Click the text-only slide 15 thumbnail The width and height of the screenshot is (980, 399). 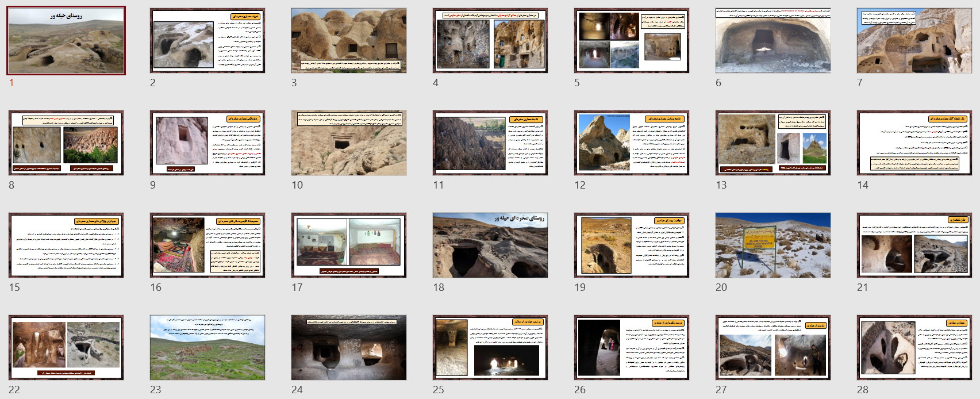point(66,245)
